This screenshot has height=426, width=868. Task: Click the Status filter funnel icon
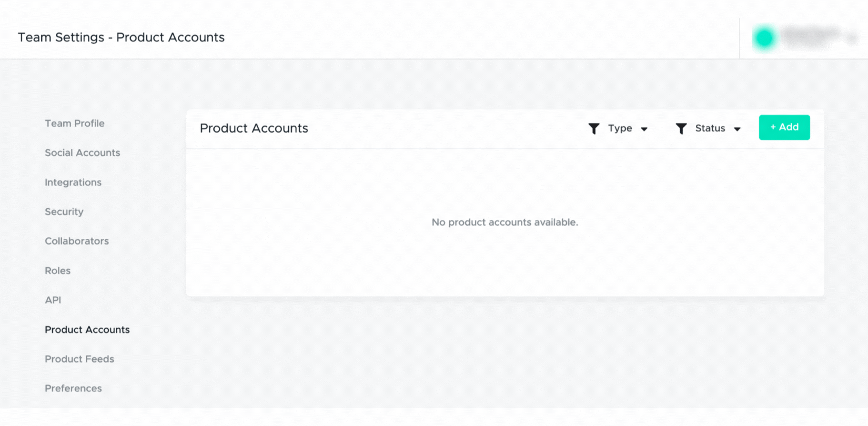coord(681,128)
